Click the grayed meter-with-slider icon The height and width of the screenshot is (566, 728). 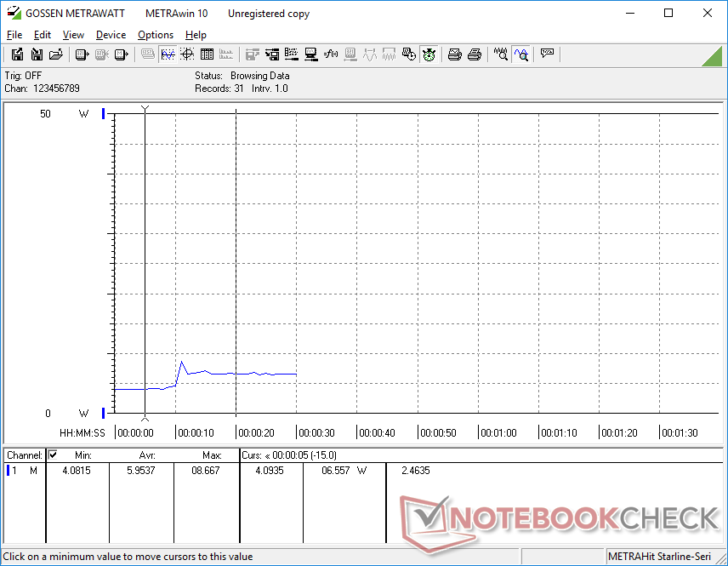click(350, 54)
